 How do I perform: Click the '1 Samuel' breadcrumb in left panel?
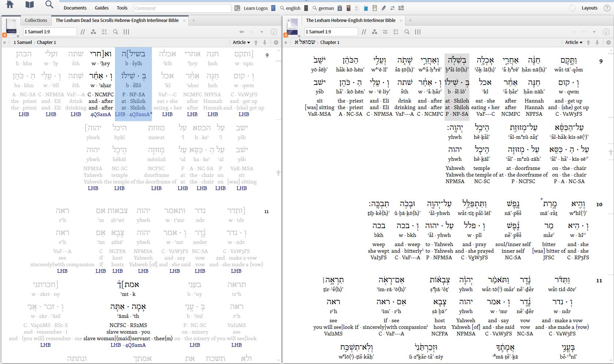point(23,42)
